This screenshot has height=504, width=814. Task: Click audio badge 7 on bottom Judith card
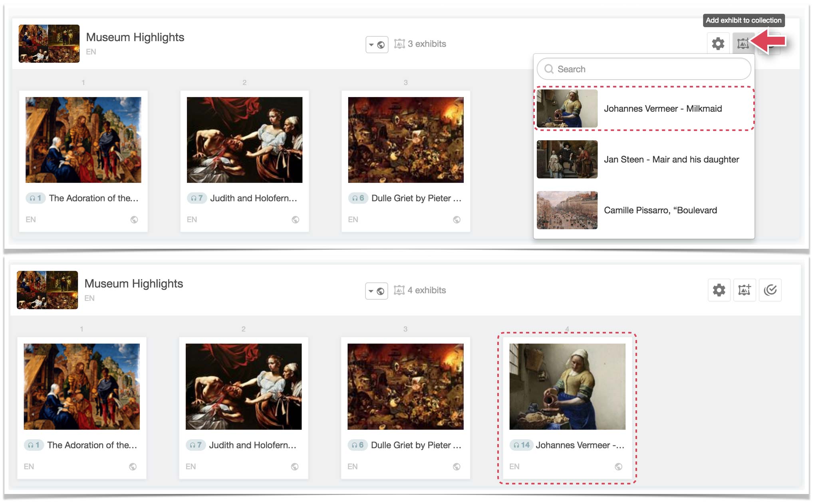point(196,445)
